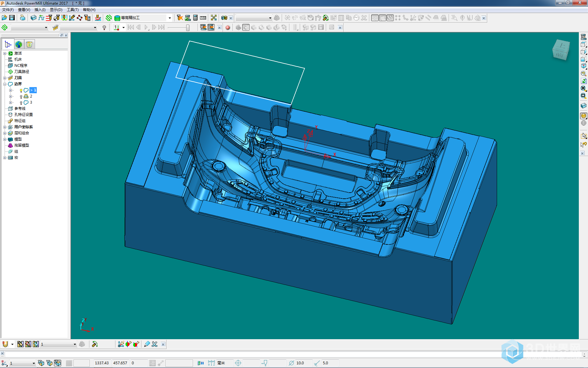Screen dimensions: 588x368
Task: Click the red simulation record button
Action: pyautogui.click(x=228, y=28)
